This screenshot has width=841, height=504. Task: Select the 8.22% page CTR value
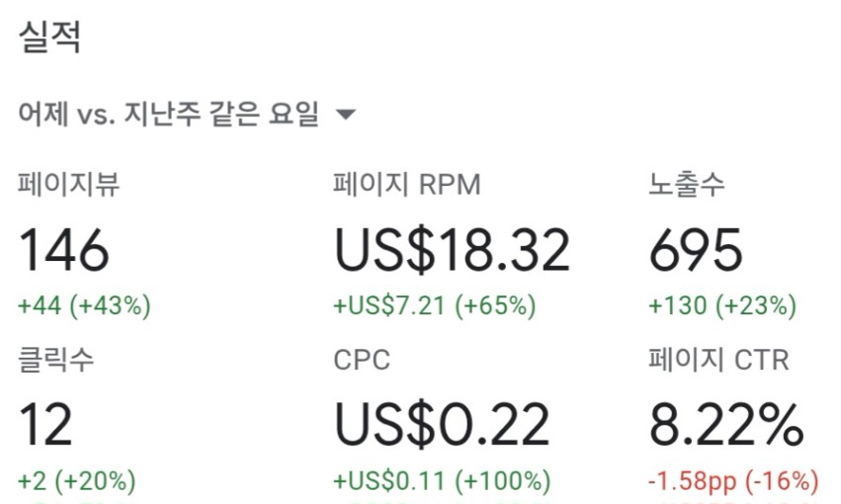[726, 425]
